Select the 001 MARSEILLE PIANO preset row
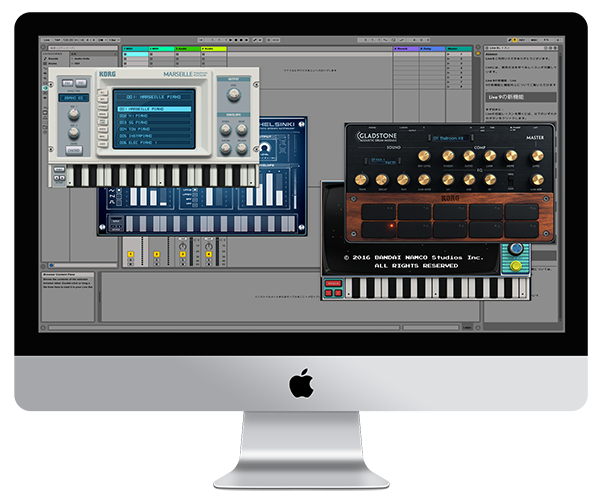This screenshot has width=600, height=502. [154, 109]
